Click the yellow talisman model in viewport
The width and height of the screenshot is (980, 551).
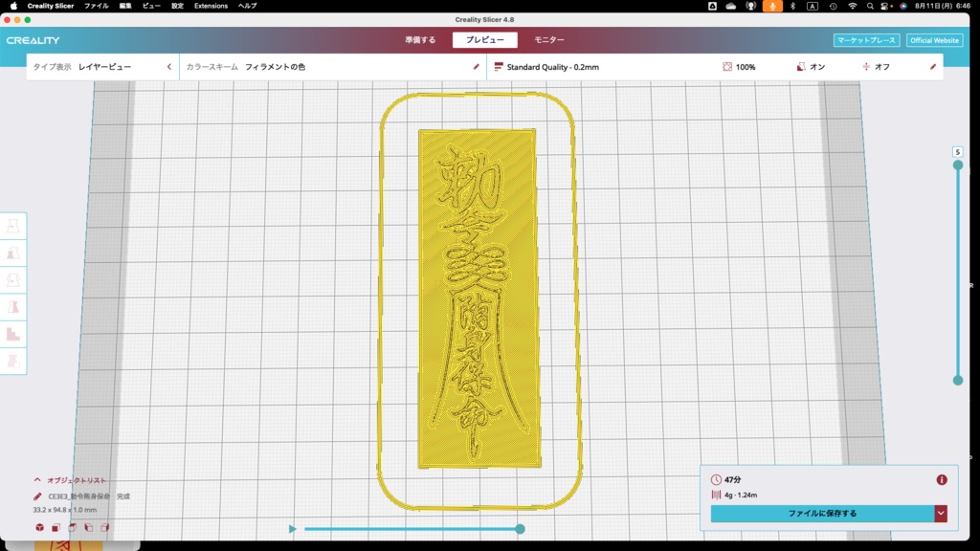coord(479,298)
